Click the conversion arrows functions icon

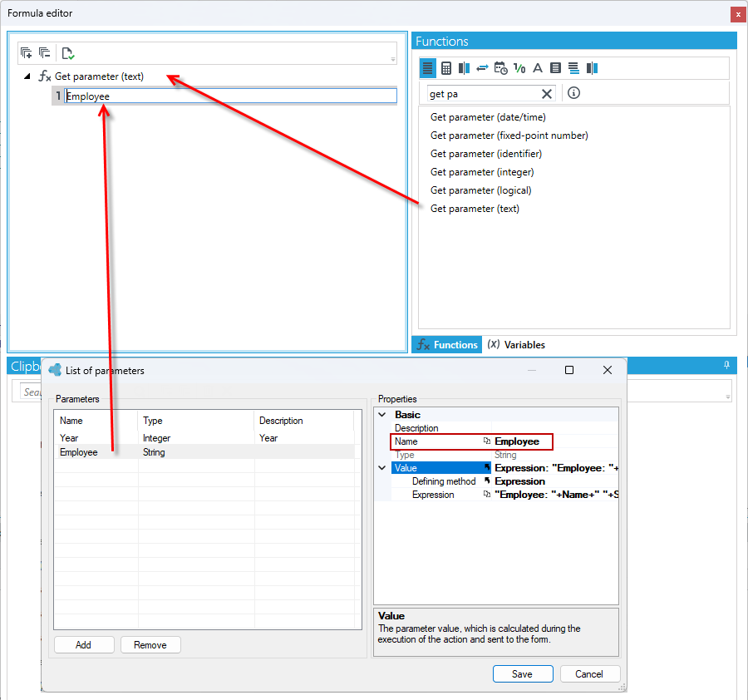[482, 68]
